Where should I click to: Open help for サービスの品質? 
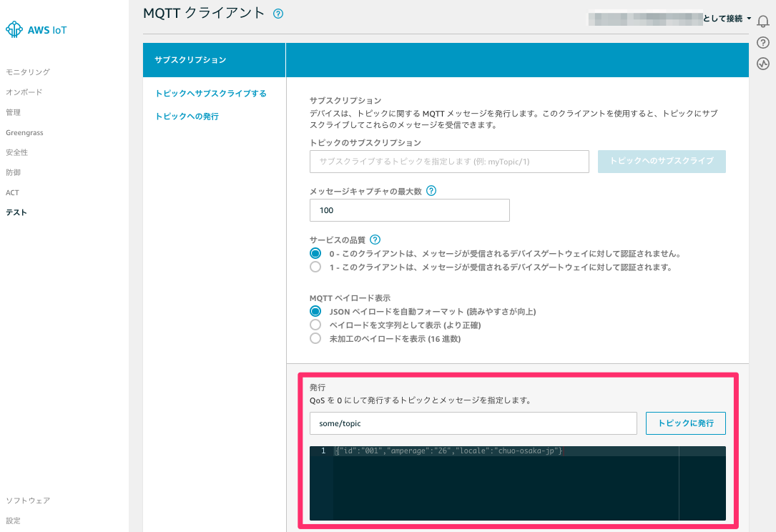375,239
